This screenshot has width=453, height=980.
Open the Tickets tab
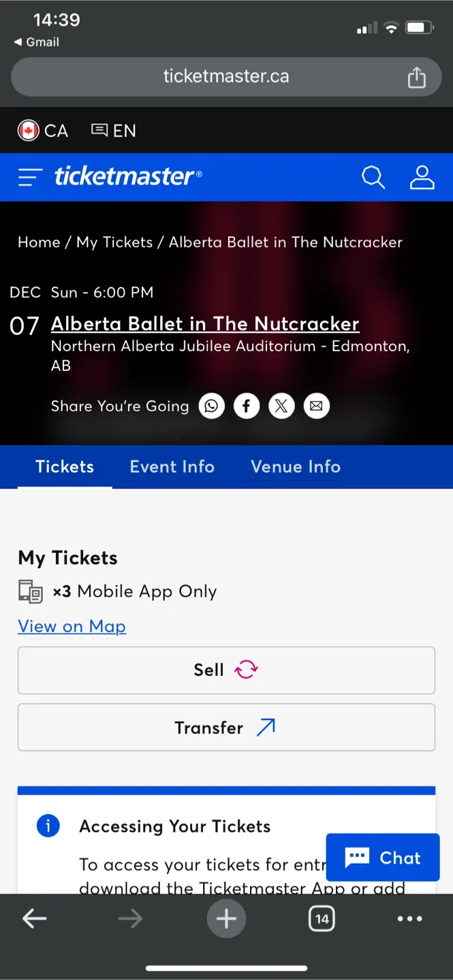(x=64, y=467)
